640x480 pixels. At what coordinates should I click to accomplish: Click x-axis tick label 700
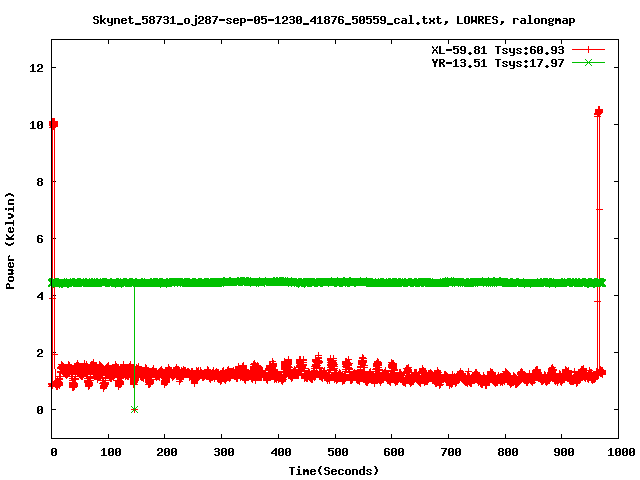pyautogui.click(x=451, y=452)
